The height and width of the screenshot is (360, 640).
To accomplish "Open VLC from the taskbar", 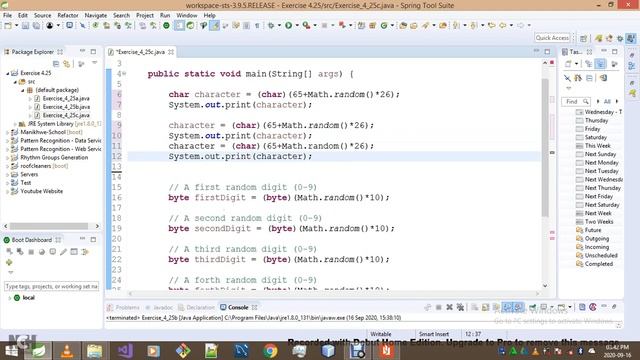I will point(67,351).
